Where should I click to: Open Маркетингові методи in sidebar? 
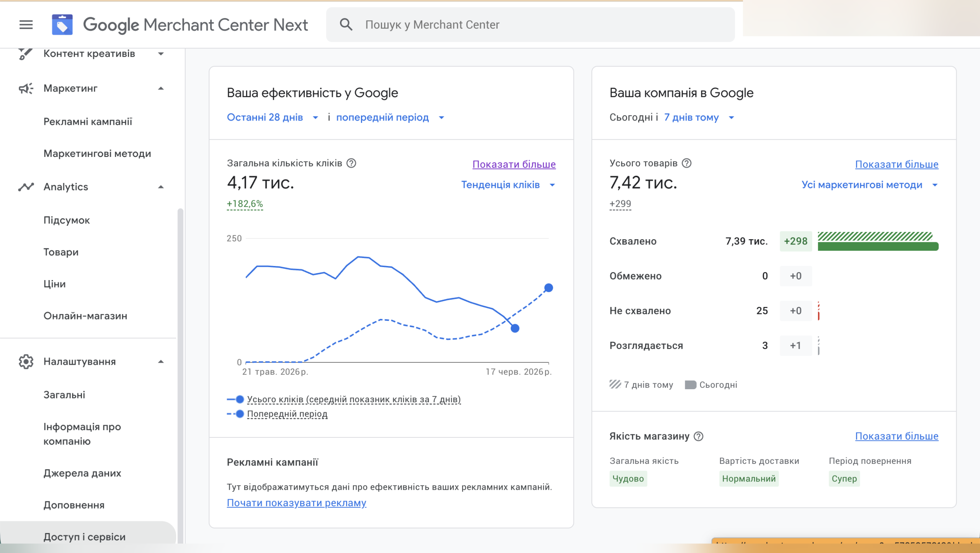[x=97, y=153]
